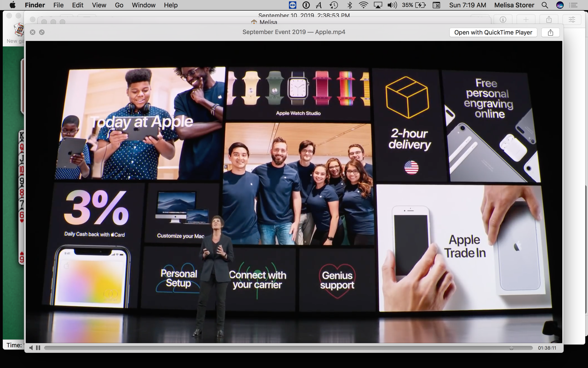Viewport: 588px width, 368px height.
Task: Click the video frame showing Today at Apple
Action: point(294,192)
